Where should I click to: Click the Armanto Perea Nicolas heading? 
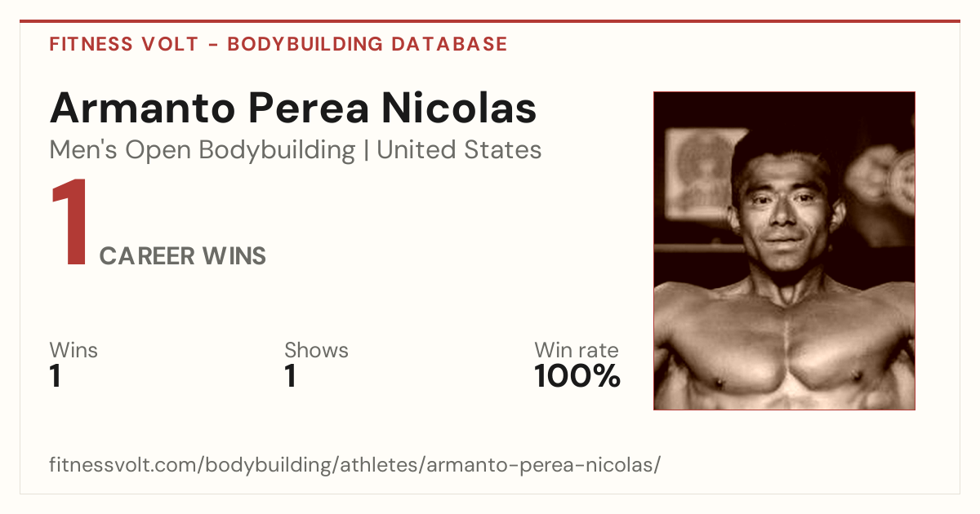293,109
